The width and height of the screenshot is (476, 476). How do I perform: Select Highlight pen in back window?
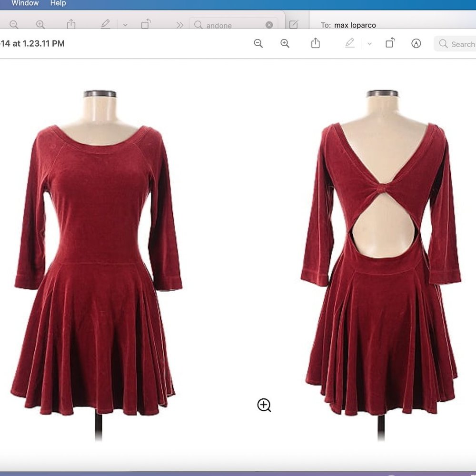105,24
